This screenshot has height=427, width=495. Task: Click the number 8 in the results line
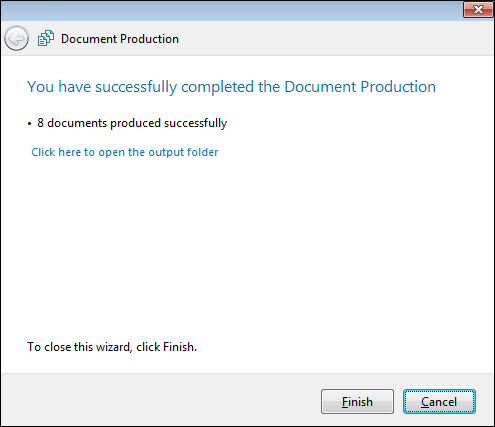(40, 123)
